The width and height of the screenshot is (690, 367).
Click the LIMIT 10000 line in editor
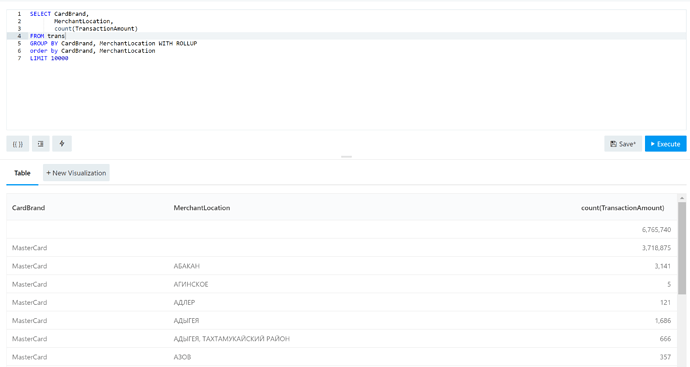49,58
